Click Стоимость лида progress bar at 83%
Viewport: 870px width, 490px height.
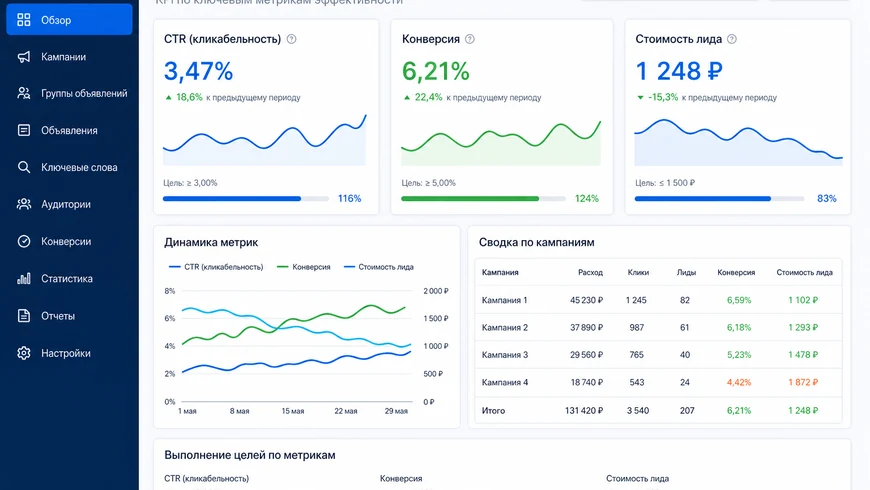720,199
